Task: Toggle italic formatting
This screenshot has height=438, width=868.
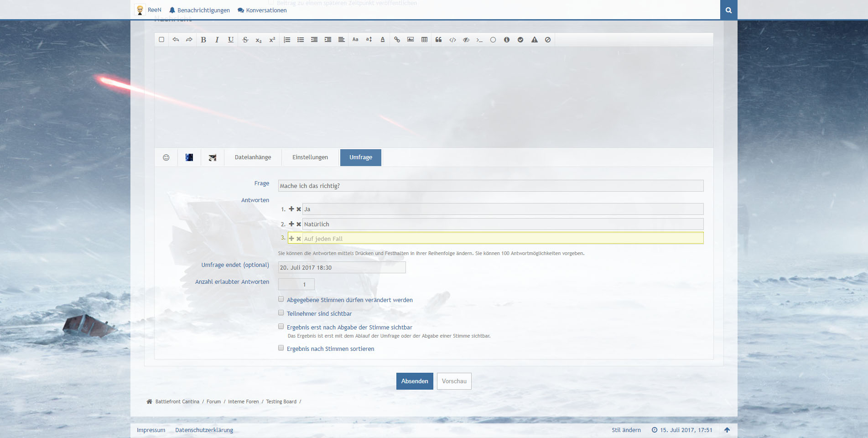Action: (x=217, y=40)
